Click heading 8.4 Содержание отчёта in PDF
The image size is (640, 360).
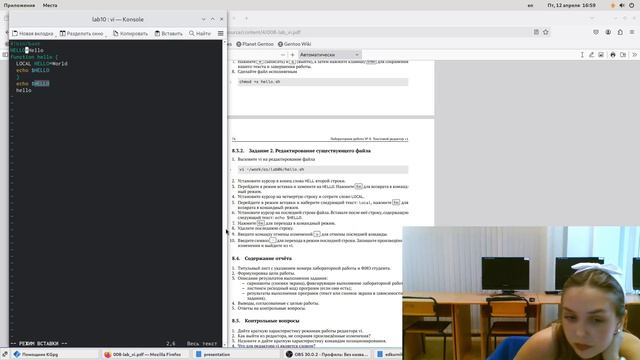(x=262, y=258)
